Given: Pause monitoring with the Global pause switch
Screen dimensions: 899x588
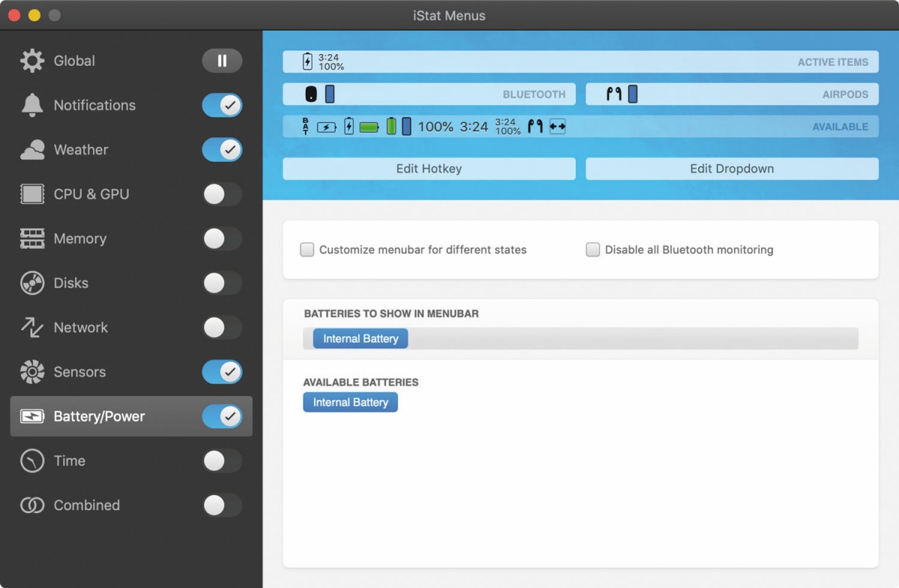Looking at the screenshot, I should tap(222, 61).
